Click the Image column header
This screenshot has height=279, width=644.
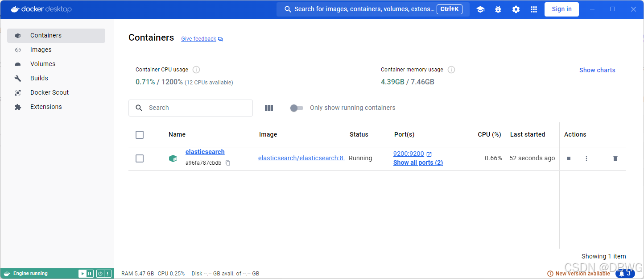coord(268,135)
